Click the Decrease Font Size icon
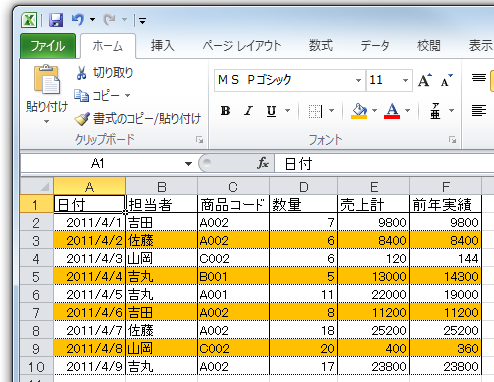 click(447, 80)
